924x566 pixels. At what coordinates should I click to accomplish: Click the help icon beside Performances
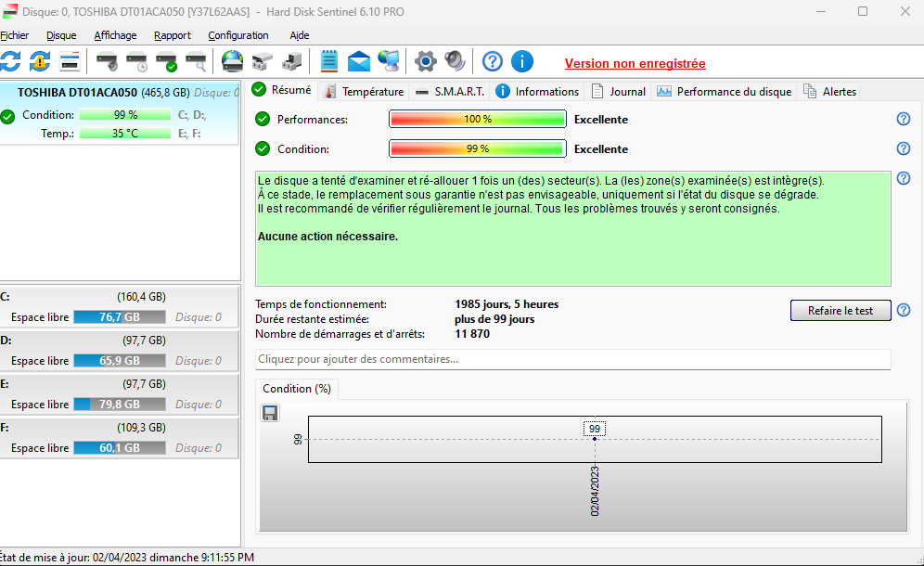904,119
